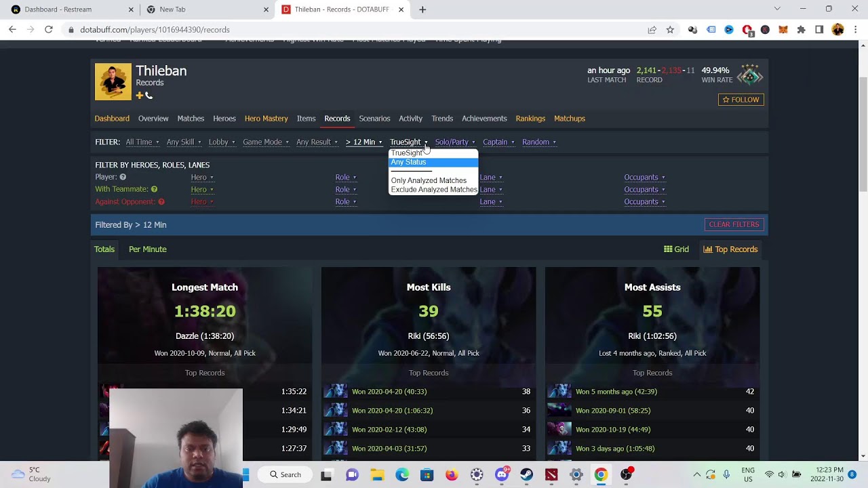
Task: Open Dota 2 from the taskbar
Action: [x=551, y=474]
